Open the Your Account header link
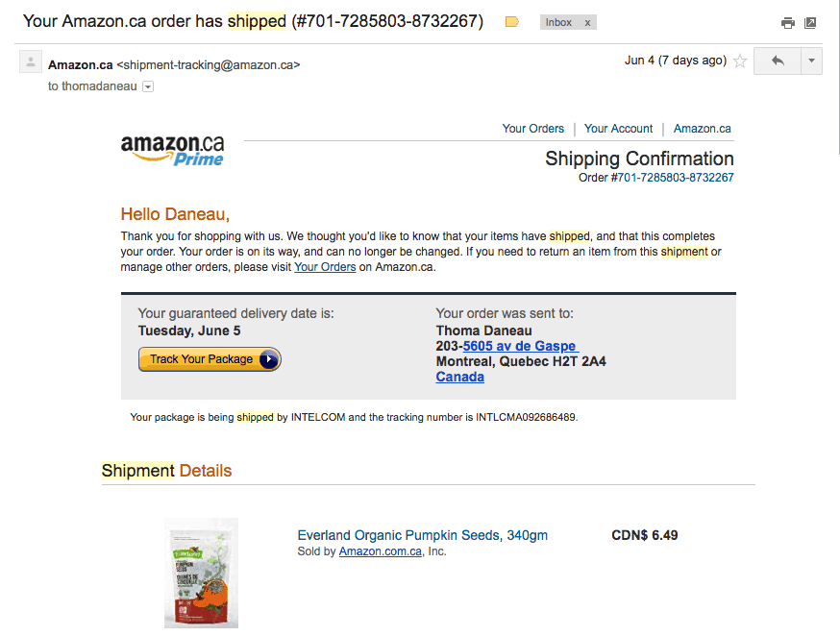Screen dimensions: 840x636 click(x=618, y=129)
